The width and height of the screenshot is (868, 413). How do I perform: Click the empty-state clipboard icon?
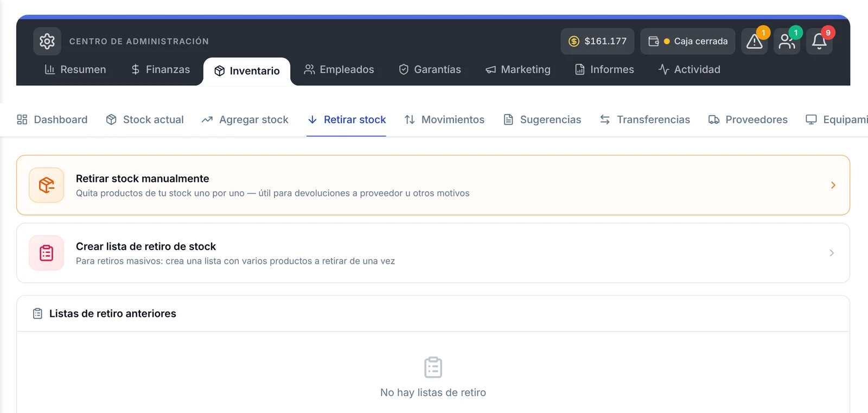tap(433, 367)
